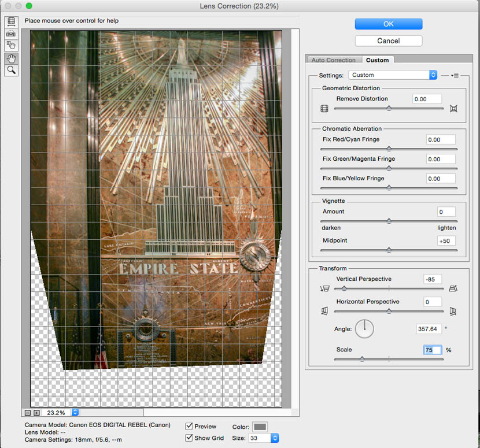480x448 pixels.
Task: Click the grid Size 33 field
Action: (260, 438)
